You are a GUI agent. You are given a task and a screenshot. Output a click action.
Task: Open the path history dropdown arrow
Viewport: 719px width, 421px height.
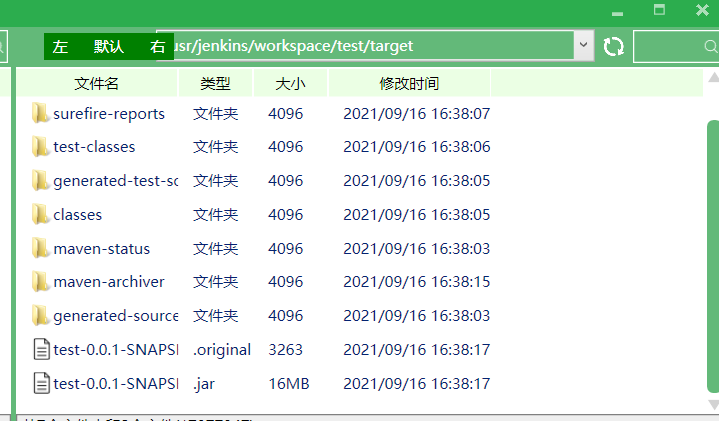583,45
